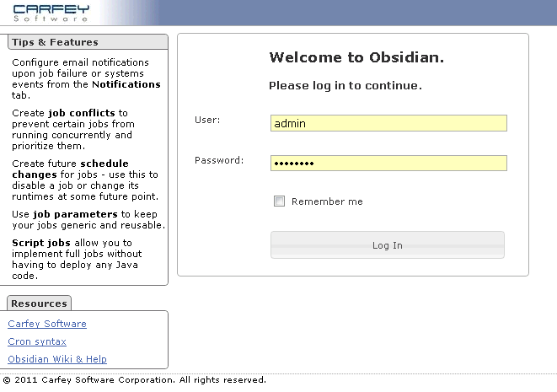Click the User field label
Screen dimensions: 557x392
(207, 120)
